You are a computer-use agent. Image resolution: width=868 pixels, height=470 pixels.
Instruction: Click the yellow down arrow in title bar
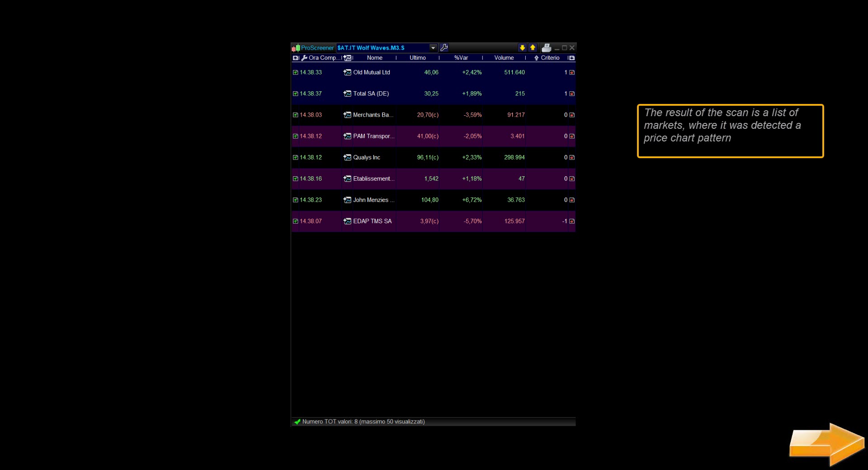[x=522, y=47]
